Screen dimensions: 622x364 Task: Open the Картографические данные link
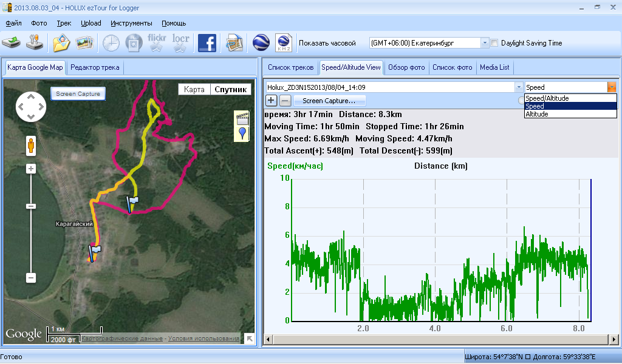pos(121,339)
